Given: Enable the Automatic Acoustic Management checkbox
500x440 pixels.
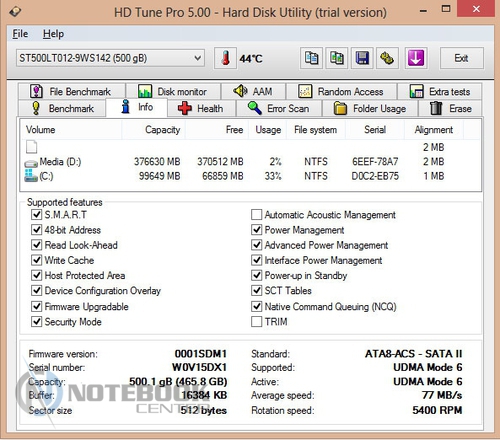Looking at the screenshot, I should pyautogui.click(x=256, y=214).
